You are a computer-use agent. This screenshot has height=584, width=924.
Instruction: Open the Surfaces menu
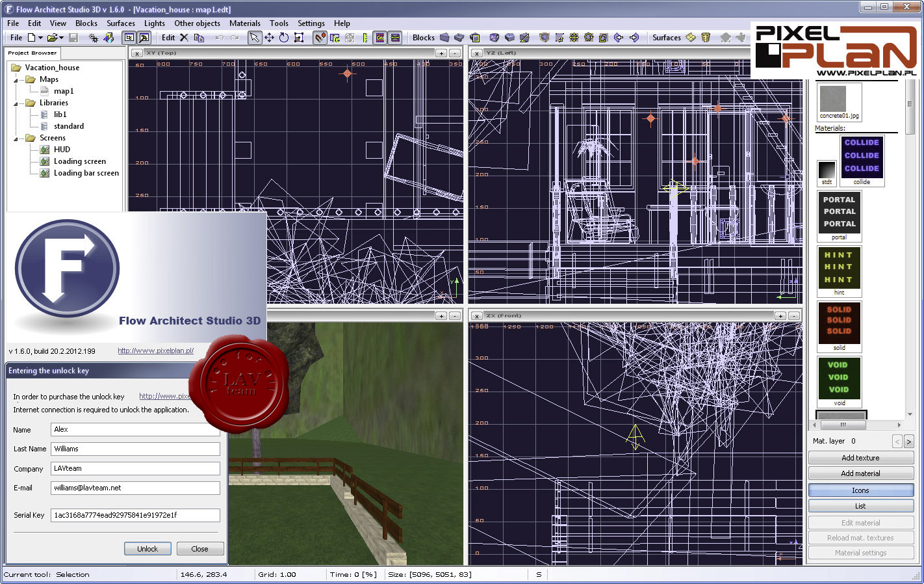121,23
